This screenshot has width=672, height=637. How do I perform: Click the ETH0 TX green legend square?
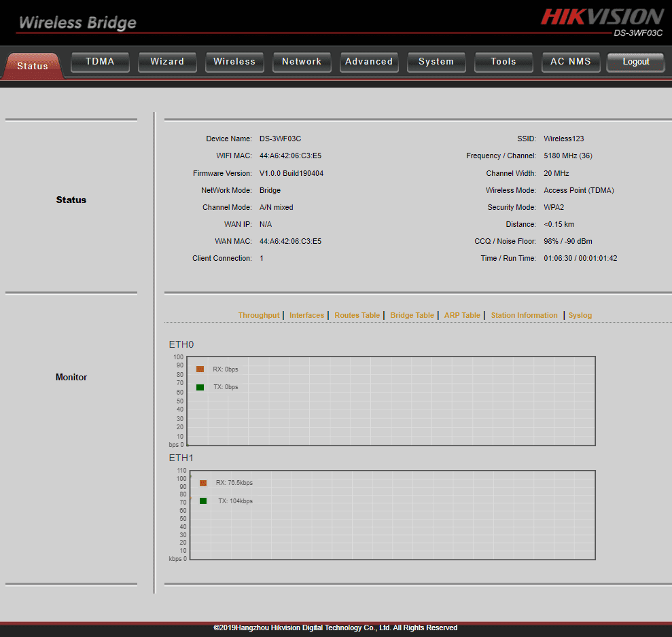click(x=200, y=387)
